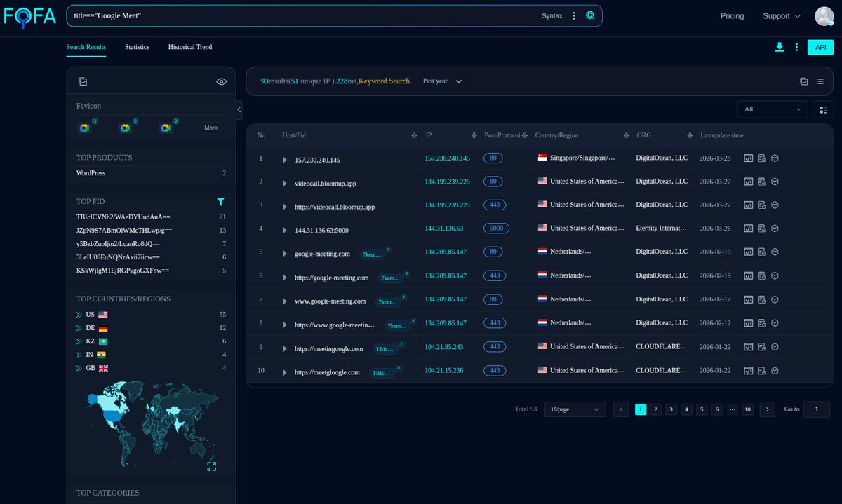Select the first favicon with count 3

pos(84,128)
